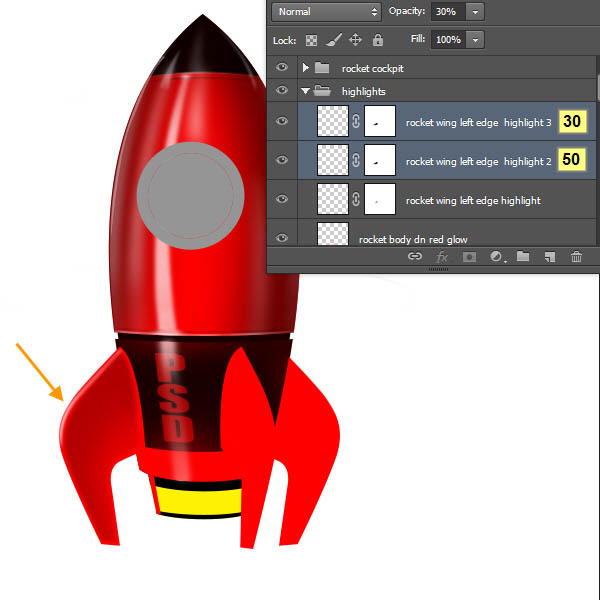Hide the highlights group
The height and width of the screenshot is (600, 600).
tap(282, 91)
